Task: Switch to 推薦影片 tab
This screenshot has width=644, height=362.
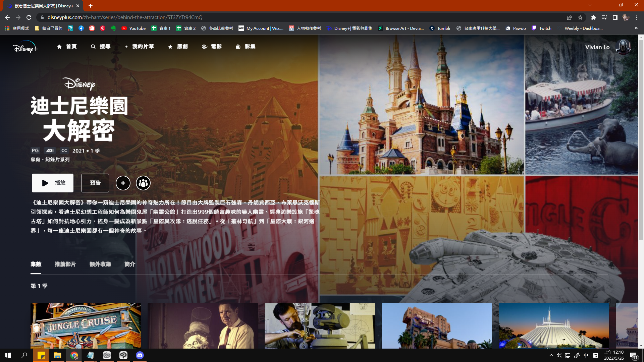Action: [x=65, y=264]
